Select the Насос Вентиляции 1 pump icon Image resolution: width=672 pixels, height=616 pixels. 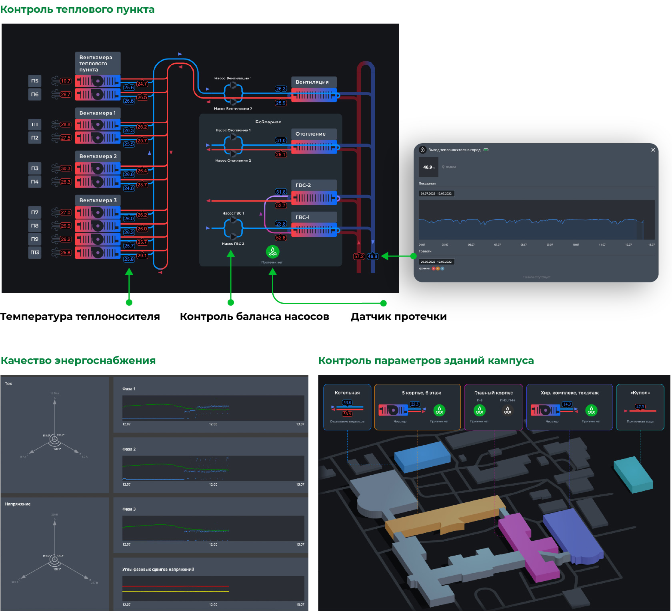(x=233, y=85)
